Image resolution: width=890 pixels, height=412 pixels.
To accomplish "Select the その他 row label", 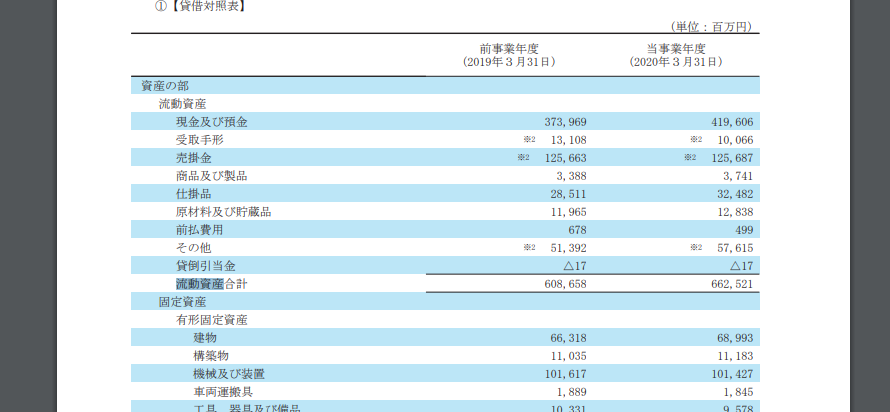I will 194,247.
